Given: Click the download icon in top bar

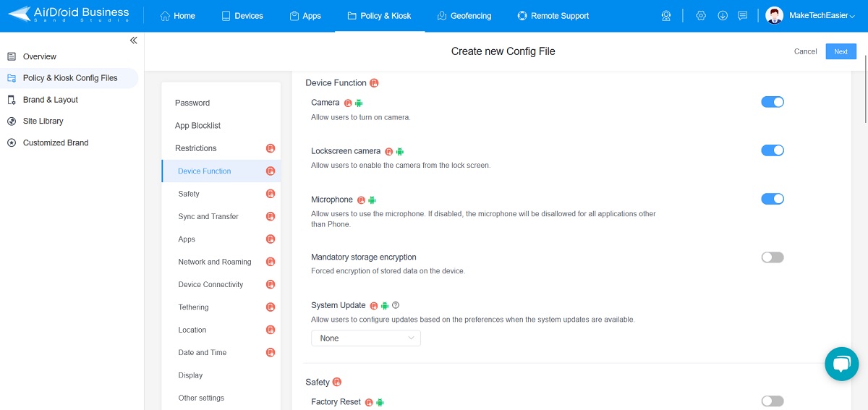Looking at the screenshot, I should tap(722, 16).
